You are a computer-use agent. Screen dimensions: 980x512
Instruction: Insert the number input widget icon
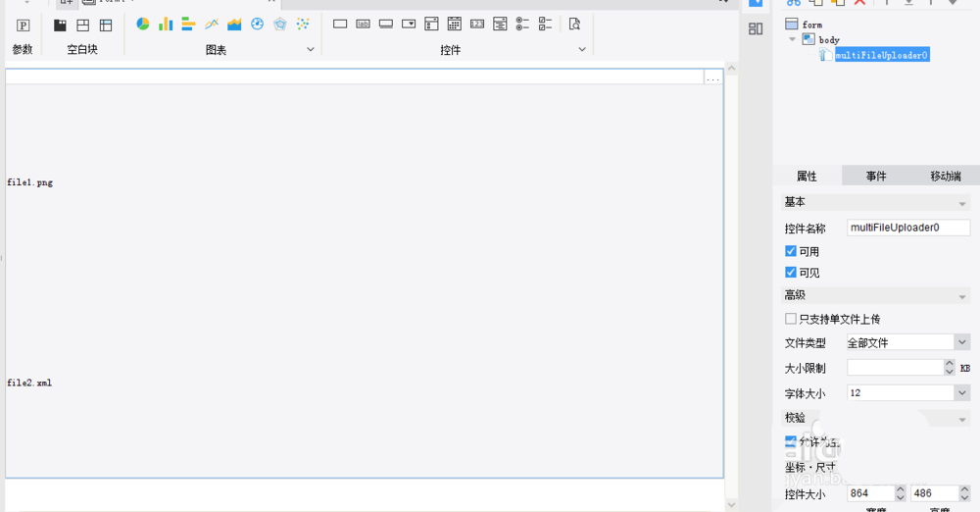[x=477, y=24]
